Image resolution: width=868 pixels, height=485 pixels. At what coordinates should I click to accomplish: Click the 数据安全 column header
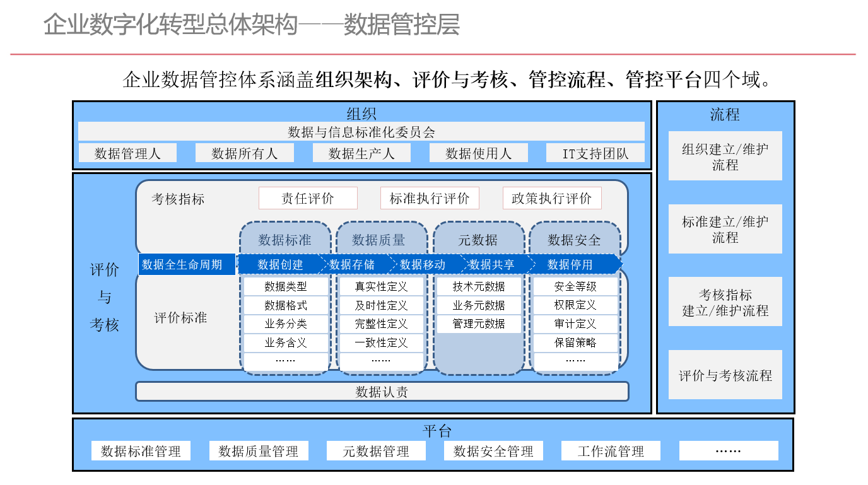(574, 240)
